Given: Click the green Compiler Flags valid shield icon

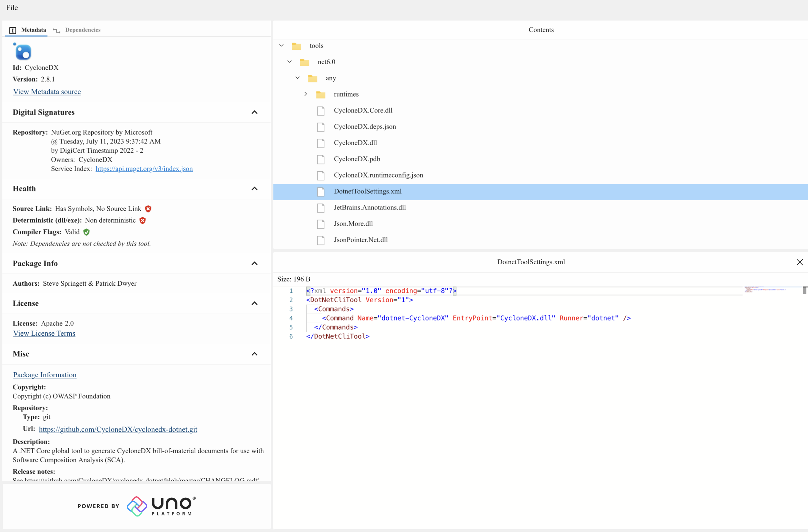Looking at the screenshot, I should [87, 232].
